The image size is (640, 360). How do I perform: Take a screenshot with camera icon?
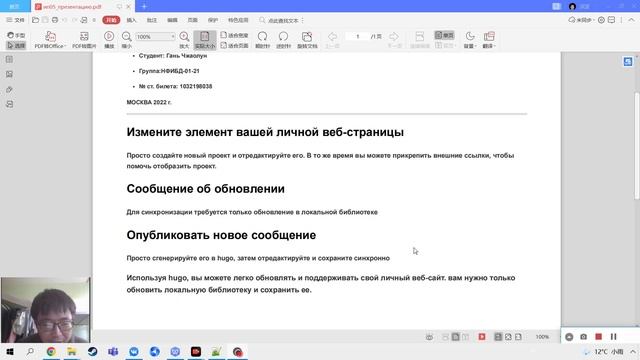(584, 337)
